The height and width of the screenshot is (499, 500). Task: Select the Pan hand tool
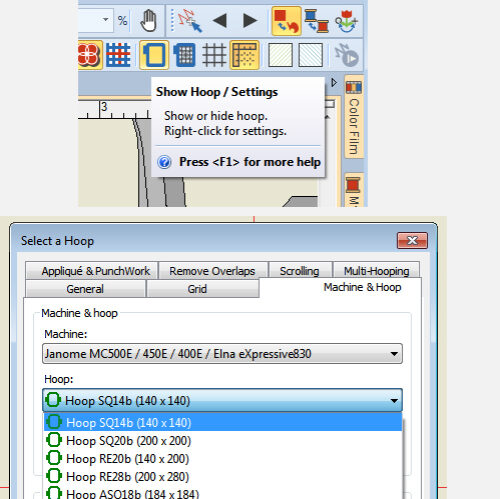point(149,21)
